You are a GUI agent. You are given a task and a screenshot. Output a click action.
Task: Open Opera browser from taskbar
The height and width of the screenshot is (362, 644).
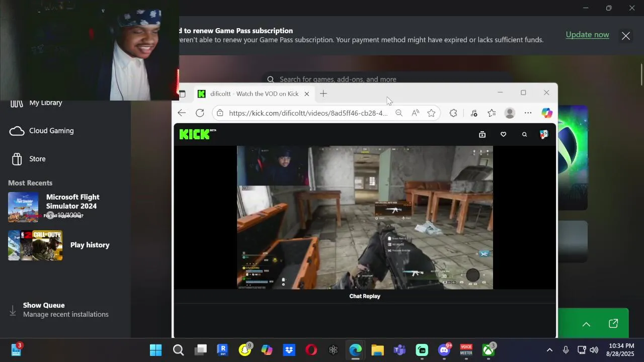[x=311, y=350]
